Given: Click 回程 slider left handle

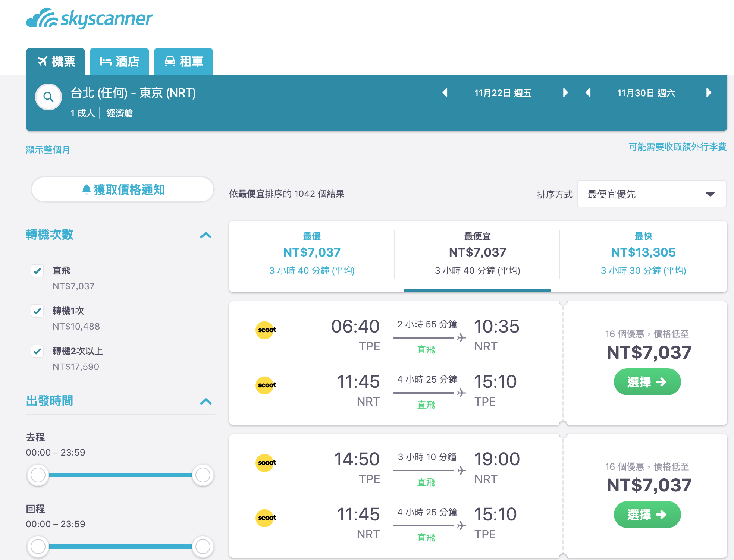Looking at the screenshot, I should tap(38, 547).
